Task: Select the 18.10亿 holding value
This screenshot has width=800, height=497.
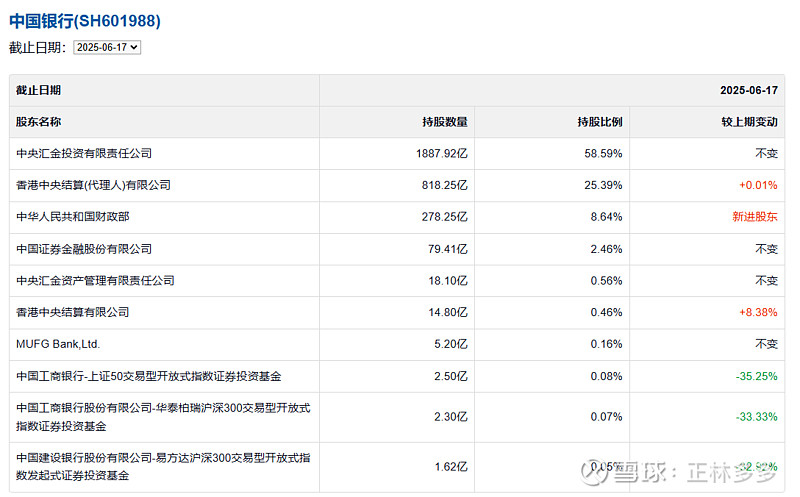Action: (447, 280)
